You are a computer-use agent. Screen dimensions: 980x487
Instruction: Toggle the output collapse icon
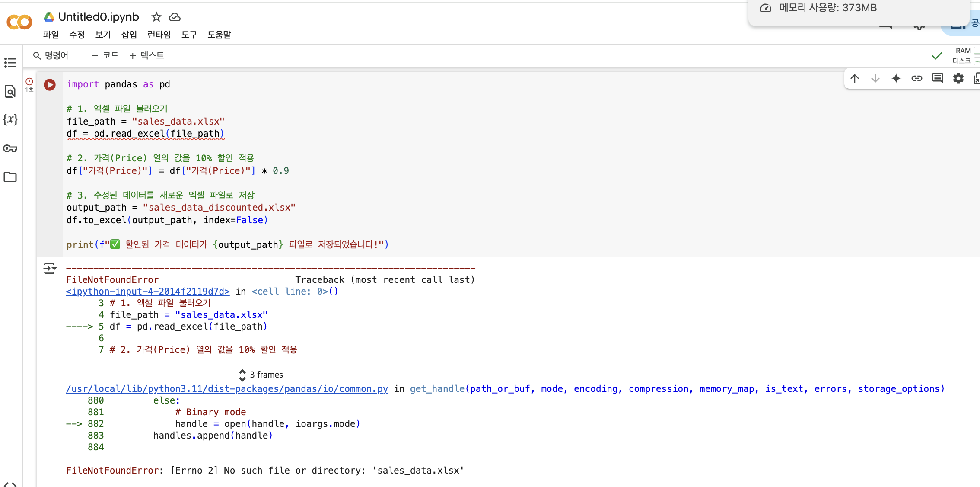pyautogui.click(x=50, y=269)
